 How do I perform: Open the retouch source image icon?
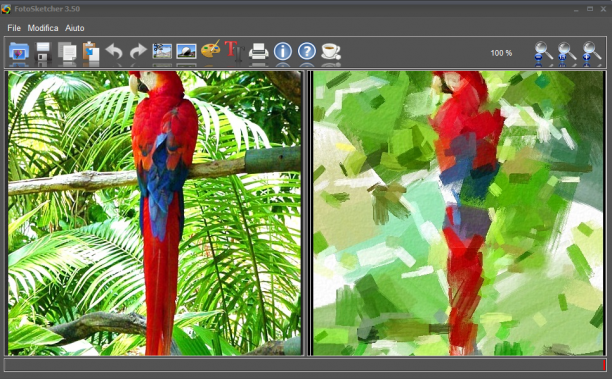[186, 51]
